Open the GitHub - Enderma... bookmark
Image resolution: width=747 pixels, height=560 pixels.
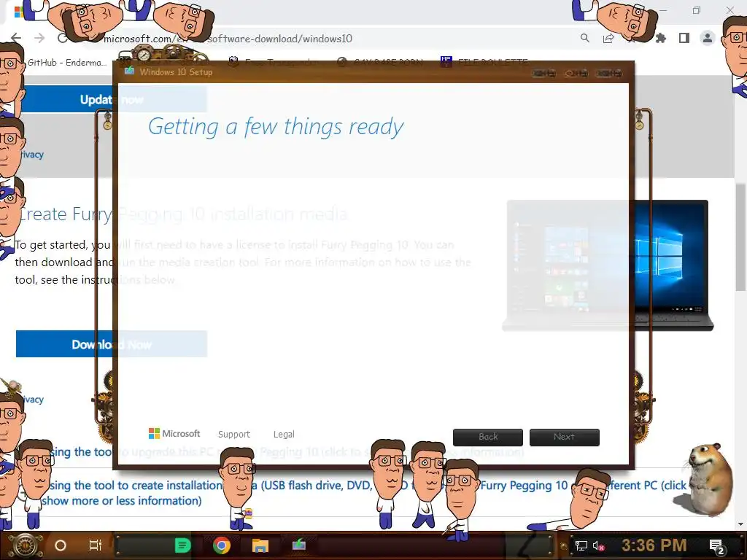point(66,63)
